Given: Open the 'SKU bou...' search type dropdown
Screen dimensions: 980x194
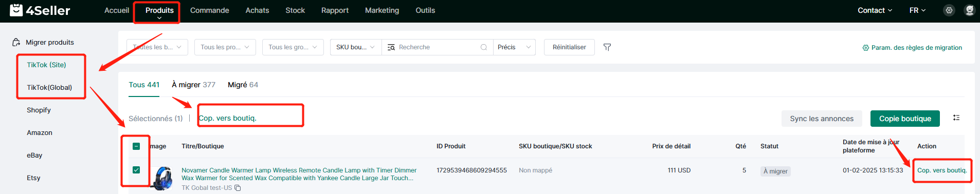Looking at the screenshot, I should (356, 47).
